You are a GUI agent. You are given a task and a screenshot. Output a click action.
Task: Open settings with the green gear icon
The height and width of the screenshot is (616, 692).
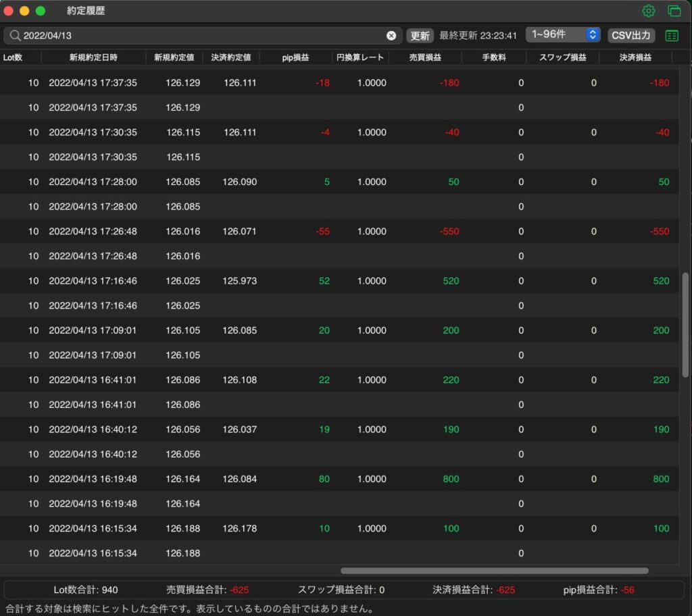tap(648, 11)
